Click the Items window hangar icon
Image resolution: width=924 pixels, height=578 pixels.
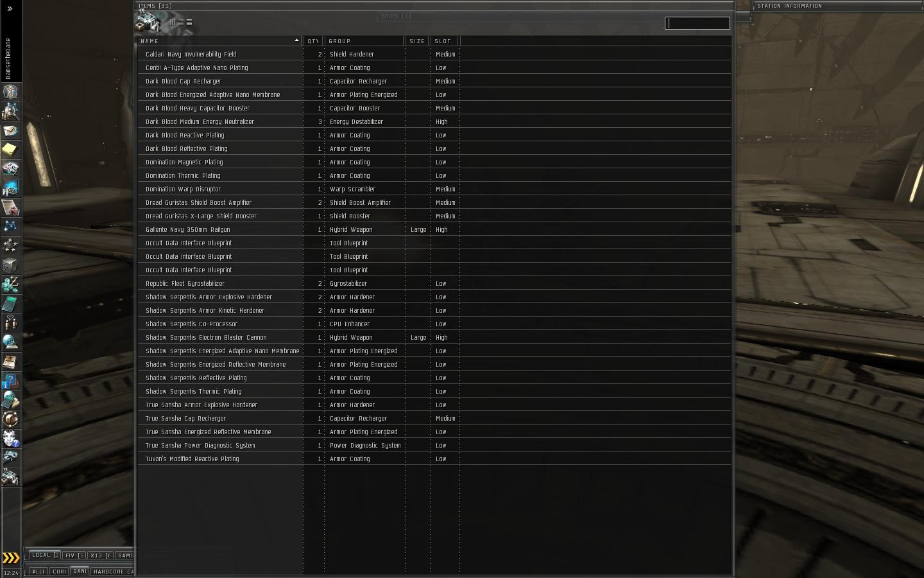pyautogui.click(x=148, y=21)
